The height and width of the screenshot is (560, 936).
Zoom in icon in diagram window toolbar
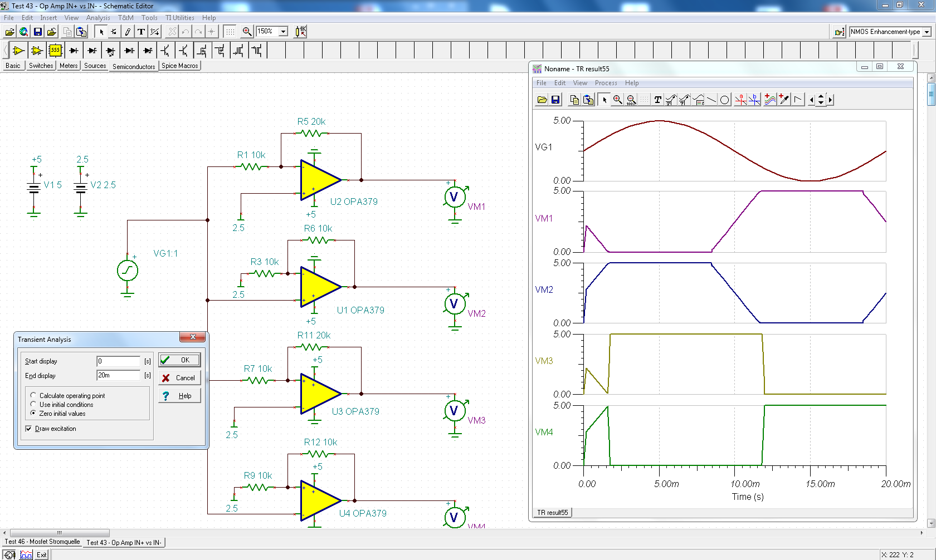[618, 100]
